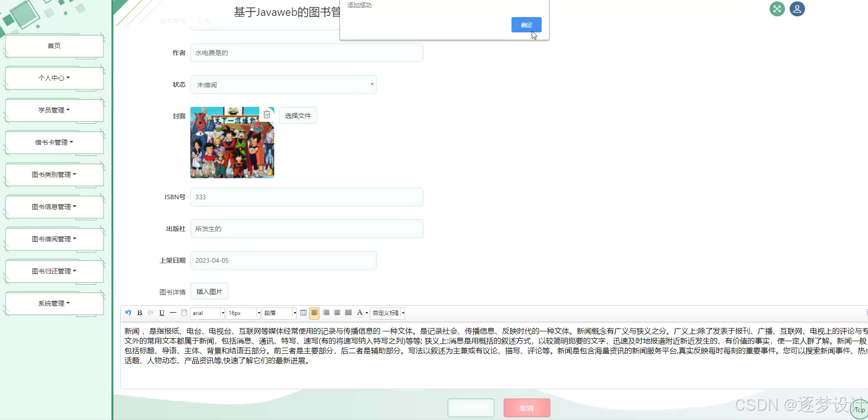Open the user profile icon top right
Image resolution: width=868 pixels, height=420 pixels.
797,9
